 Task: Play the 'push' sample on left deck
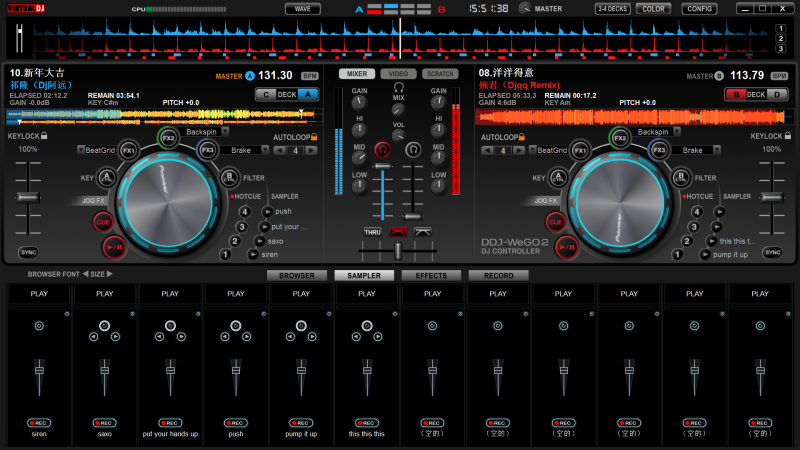click(268, 211)
